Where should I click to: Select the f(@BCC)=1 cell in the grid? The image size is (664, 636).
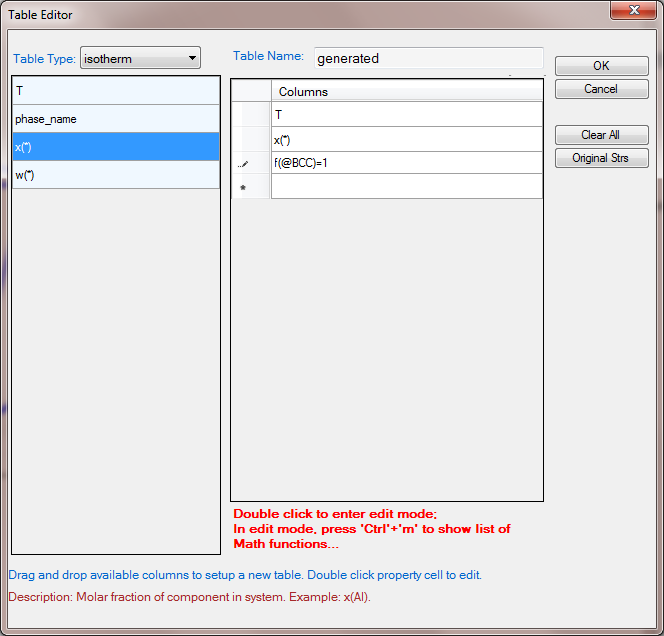click(406, 162)
